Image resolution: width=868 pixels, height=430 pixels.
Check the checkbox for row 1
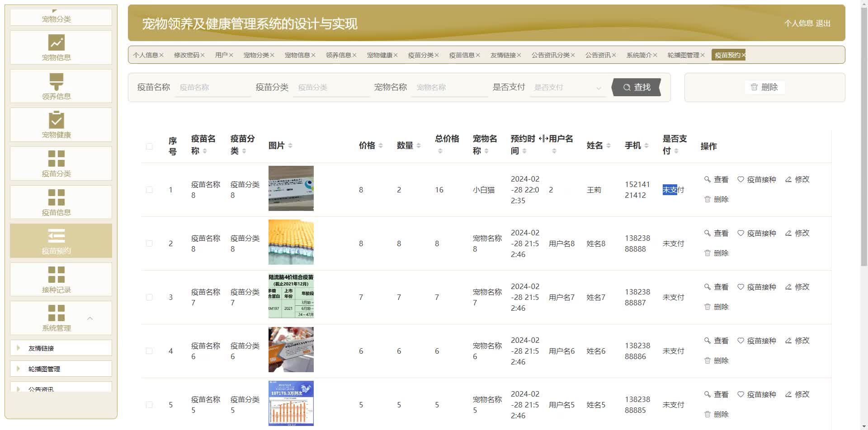coord(149,190)
